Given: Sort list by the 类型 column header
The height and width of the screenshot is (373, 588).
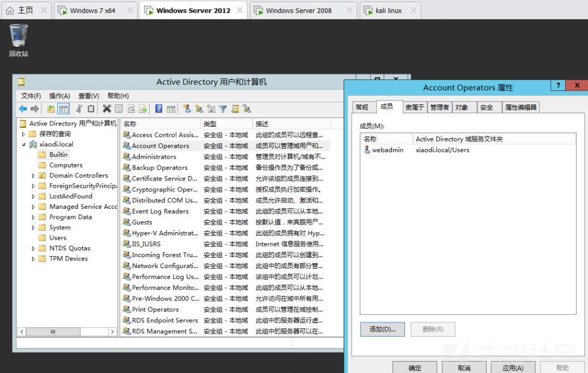Looking at the screenshot, I should 226,124.
